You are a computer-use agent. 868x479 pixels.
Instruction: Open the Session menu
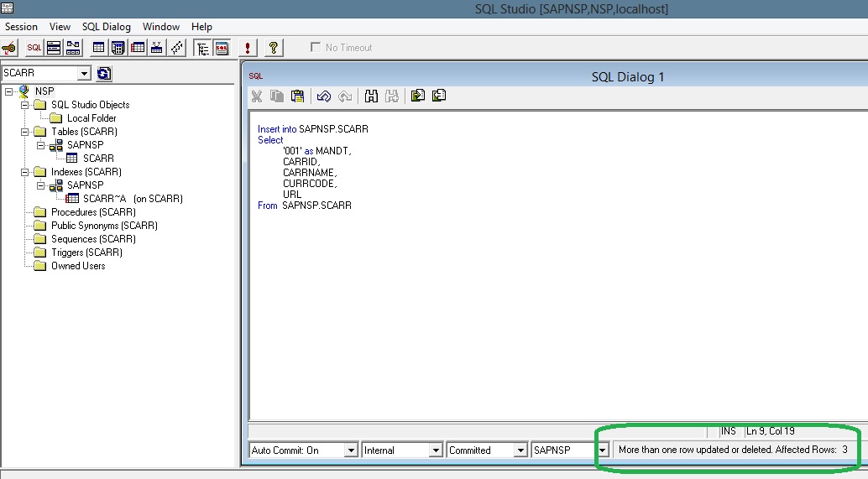pyautogui.click(x=22, y=27)
